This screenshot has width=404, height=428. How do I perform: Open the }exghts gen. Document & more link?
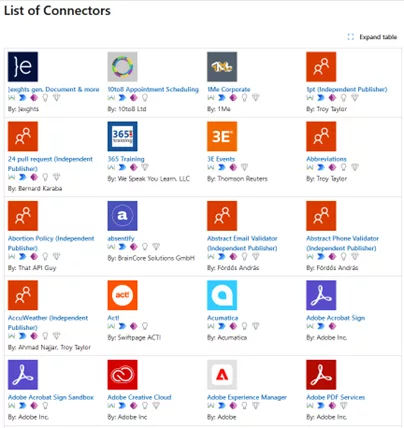tap(54, 89)
